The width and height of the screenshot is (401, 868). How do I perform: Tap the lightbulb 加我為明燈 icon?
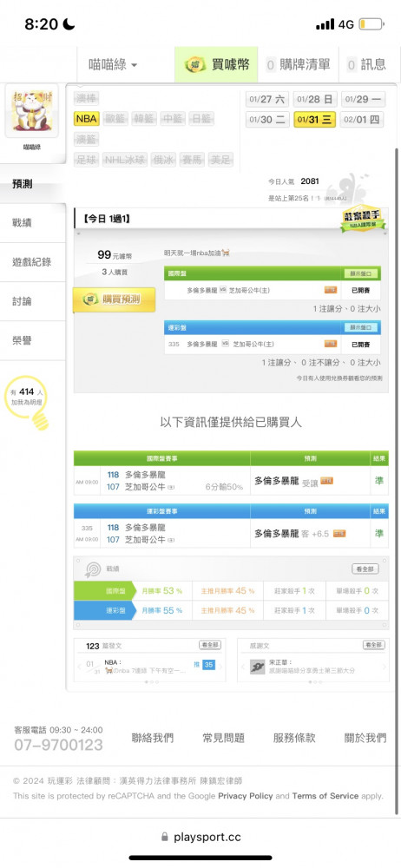[40, 419]
